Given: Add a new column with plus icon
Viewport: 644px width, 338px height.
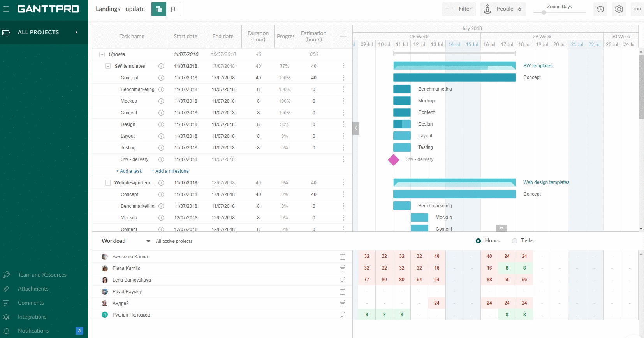Looking at the screenshot, I should tap(343, 37).
